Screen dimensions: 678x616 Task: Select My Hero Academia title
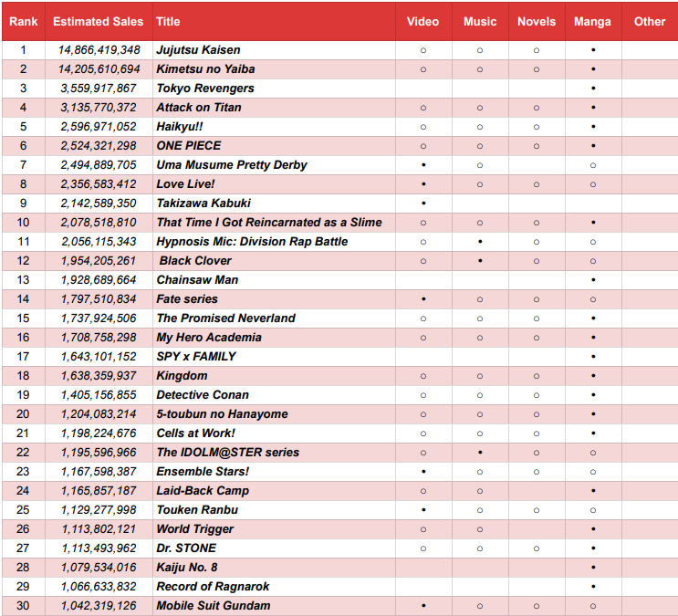209,338
